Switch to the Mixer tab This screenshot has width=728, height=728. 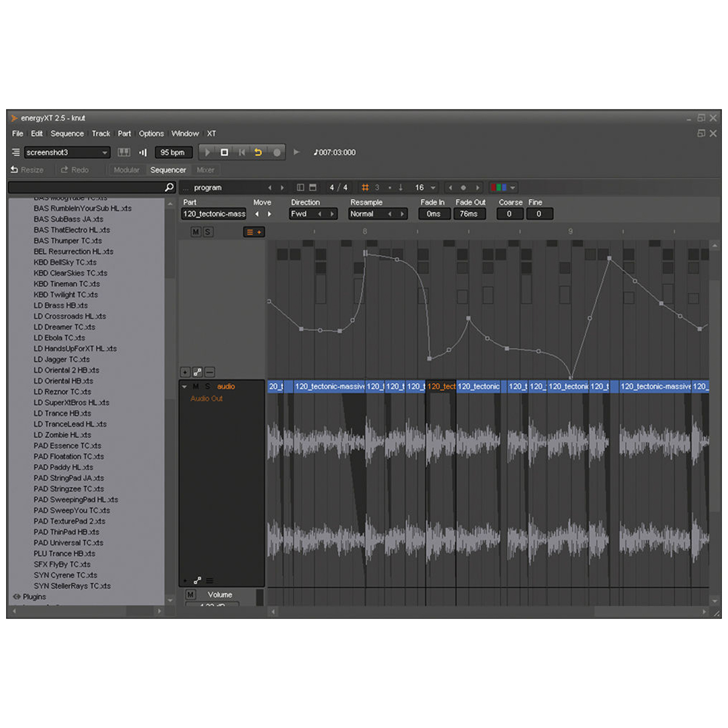point(205,170)
